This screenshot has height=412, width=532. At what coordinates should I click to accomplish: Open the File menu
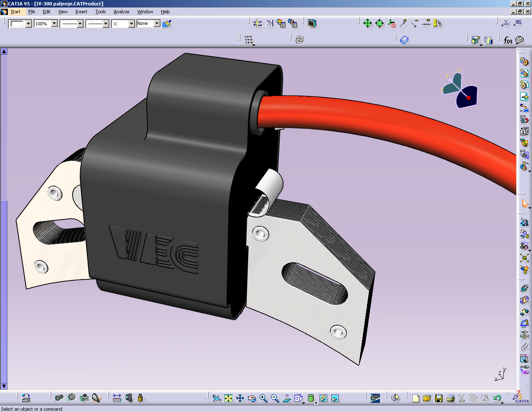coord(32,12)
